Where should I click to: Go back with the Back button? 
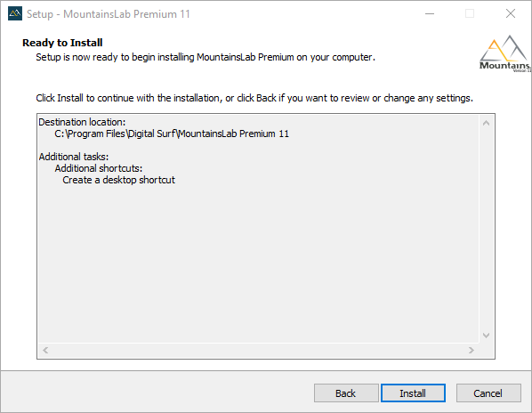[346, 393]
